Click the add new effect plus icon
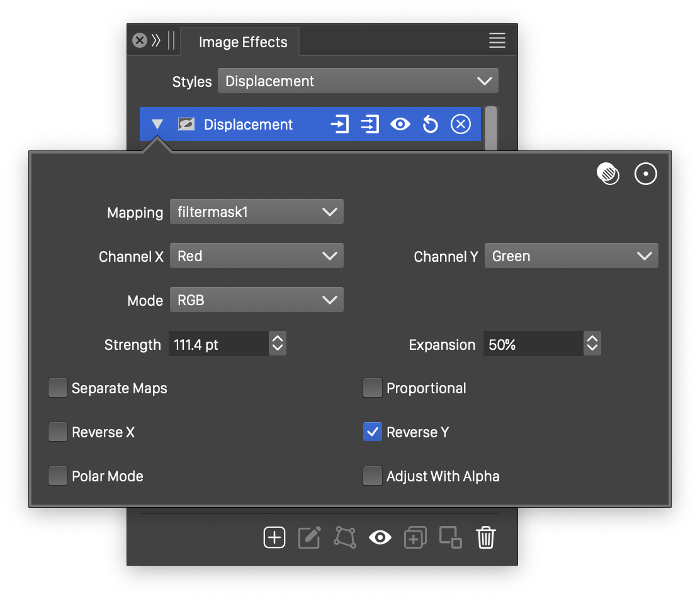Screen dimensions: 700x599 coord(274,538)
